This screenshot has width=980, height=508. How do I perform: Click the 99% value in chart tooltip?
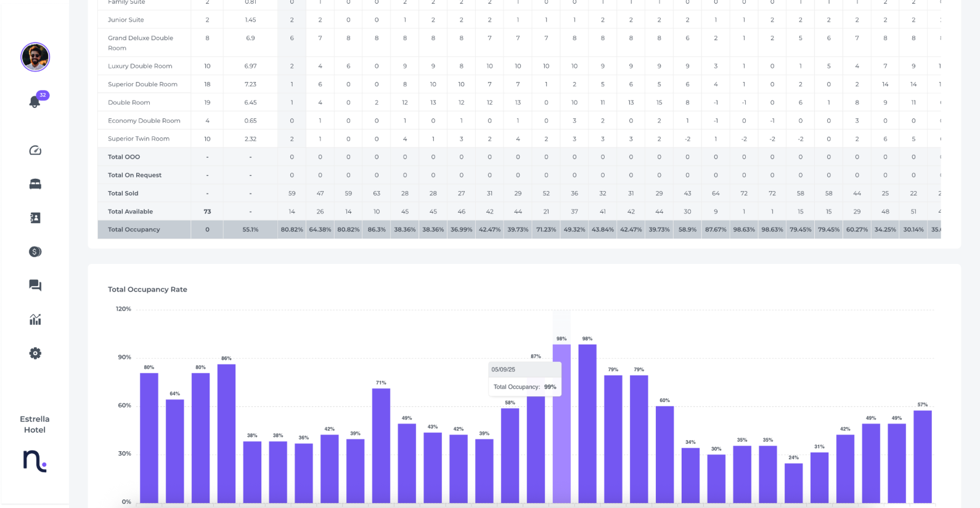[550, 387]
